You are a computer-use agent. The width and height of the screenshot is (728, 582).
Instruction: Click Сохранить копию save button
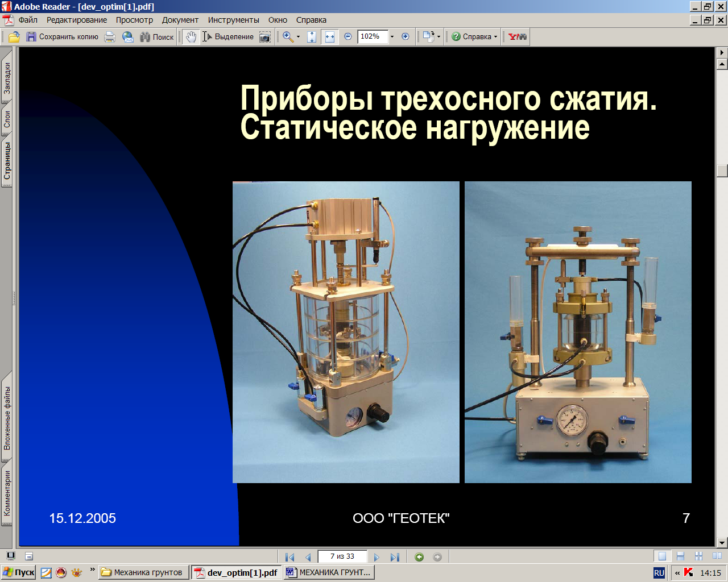[62, 37]
